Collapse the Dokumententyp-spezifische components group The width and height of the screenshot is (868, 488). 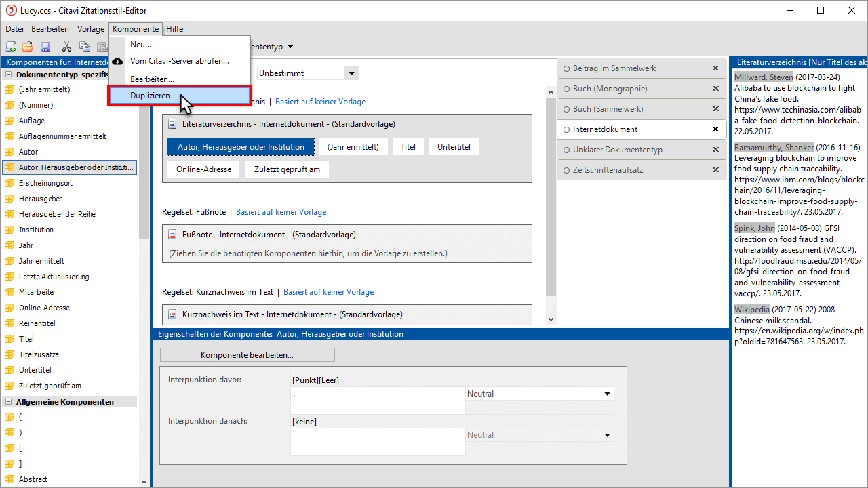coord(9,75)
